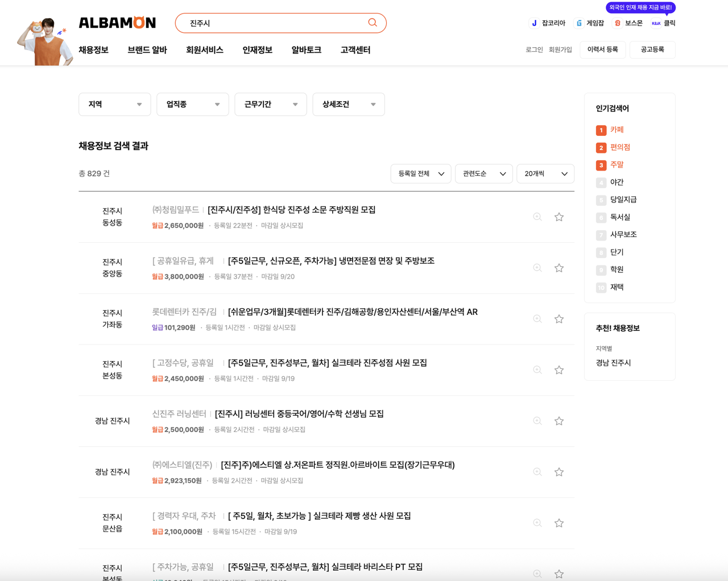This screenshot has height=581, width=728.
Task: Open quick preview for the 롯데렌터카 listing
Action: tap(537, 319)
